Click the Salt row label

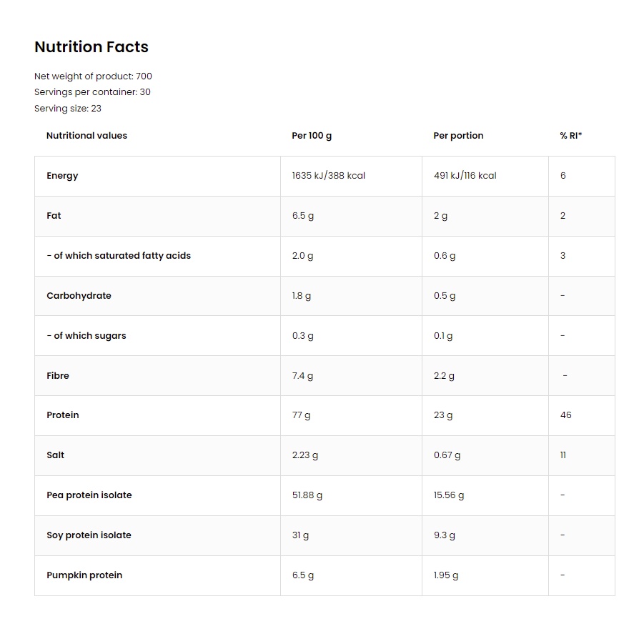click(x=55, y=455)
